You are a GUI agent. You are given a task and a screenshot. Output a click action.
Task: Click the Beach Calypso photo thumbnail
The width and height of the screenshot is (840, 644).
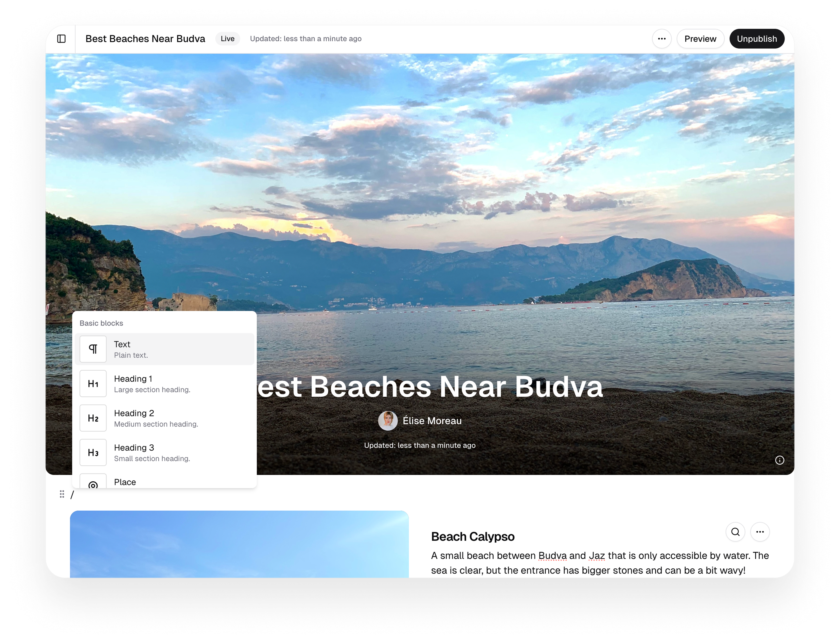point(239,544)
